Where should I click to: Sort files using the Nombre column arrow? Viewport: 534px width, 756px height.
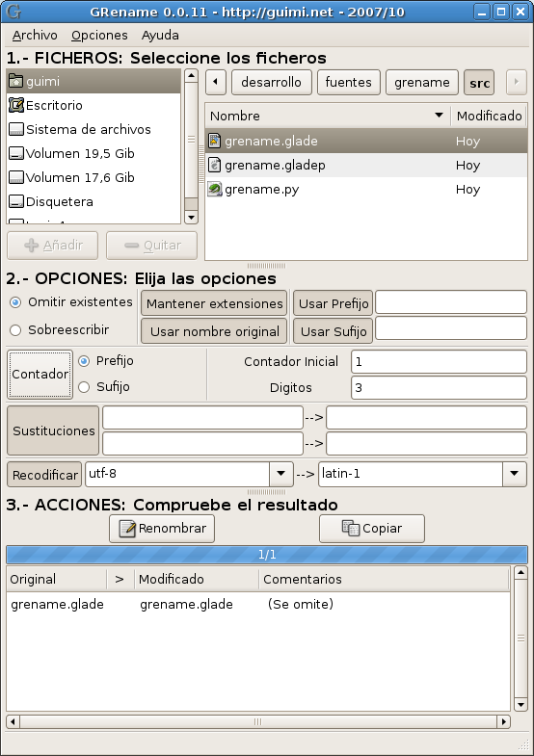[x=439, y=116]
